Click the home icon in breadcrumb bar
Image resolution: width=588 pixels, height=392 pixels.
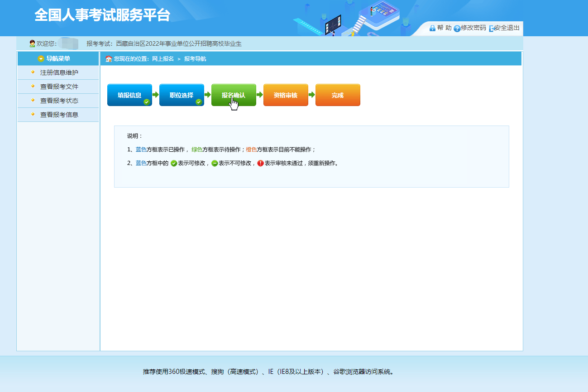109,59
